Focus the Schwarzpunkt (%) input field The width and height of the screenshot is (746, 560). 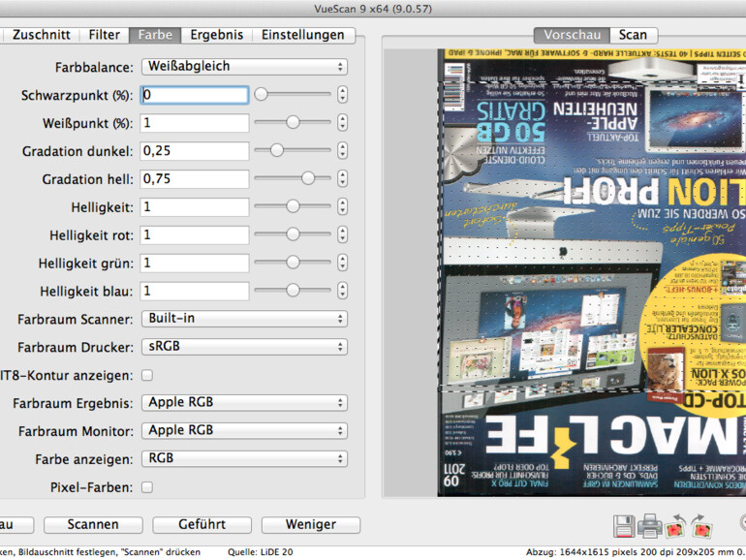194,95
